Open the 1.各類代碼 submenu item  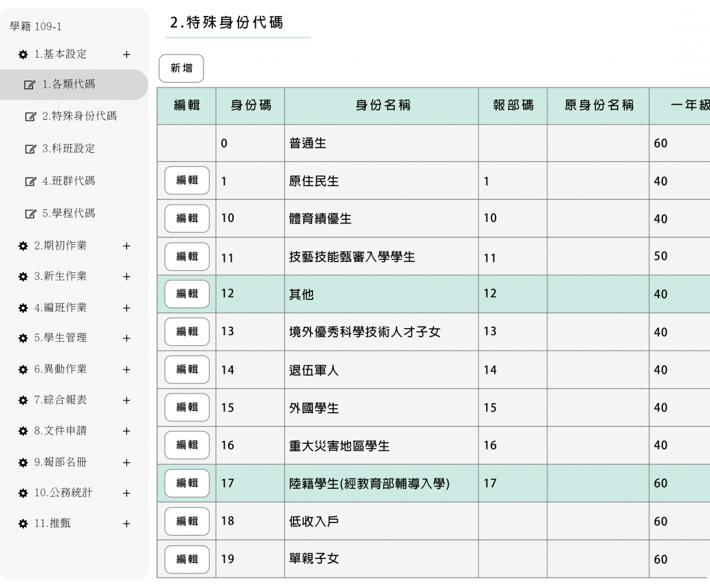[74, 85]
